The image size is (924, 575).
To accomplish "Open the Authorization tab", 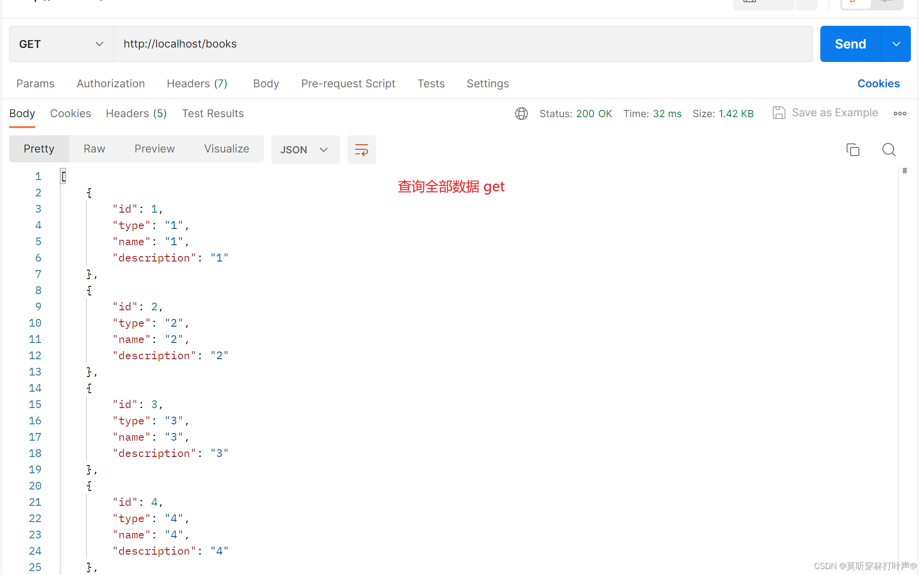I will [110, 84].
